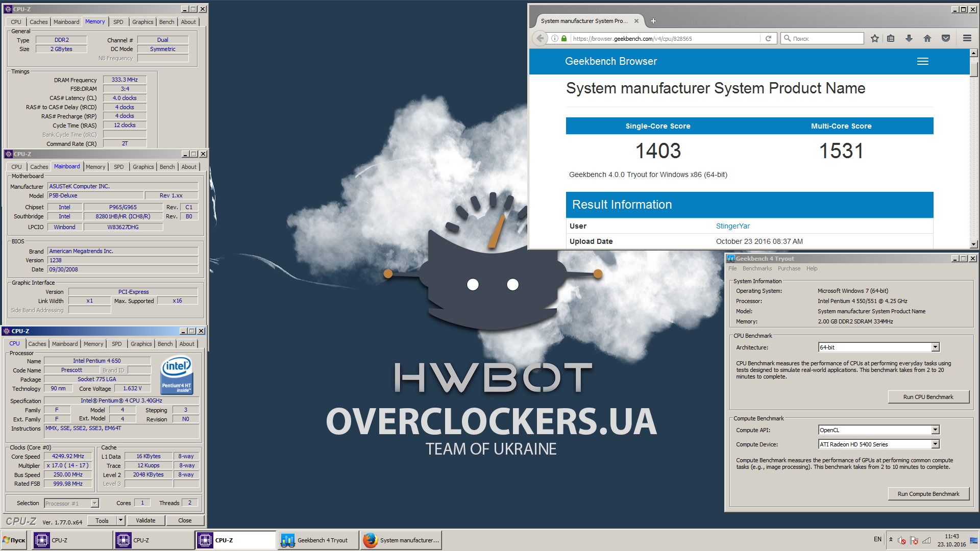
Task: Click the taskbar clock showing 11:43
Action: [x=951, y=540]
